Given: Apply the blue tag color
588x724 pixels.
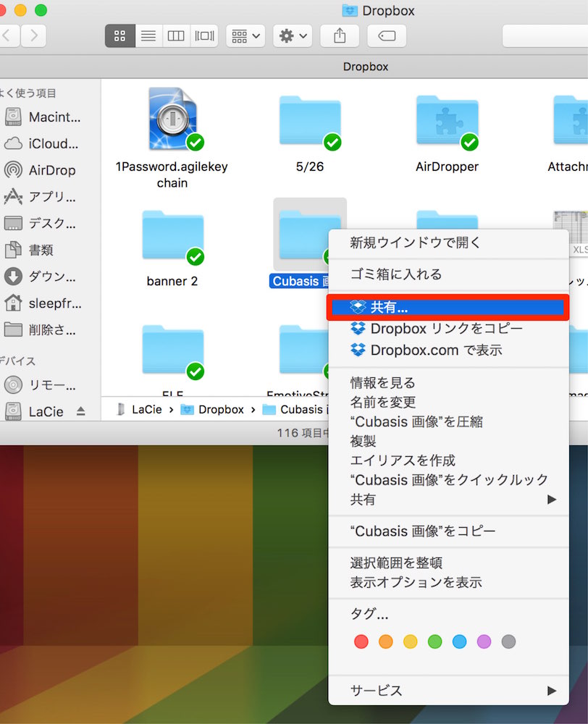Looking at the screenshot, I should click(x=460, y=641).
